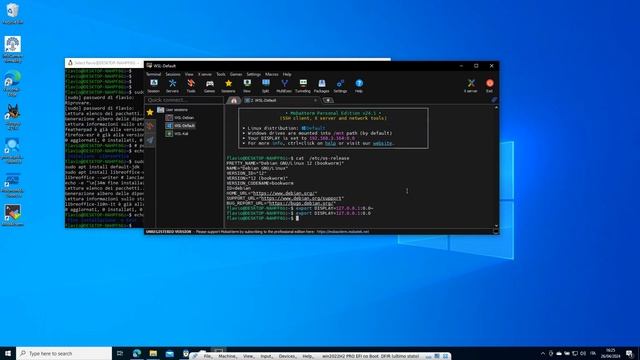Click the red Exit toolbar icon
The height and width of the screenshot is (360, 640).
[489, 86]
